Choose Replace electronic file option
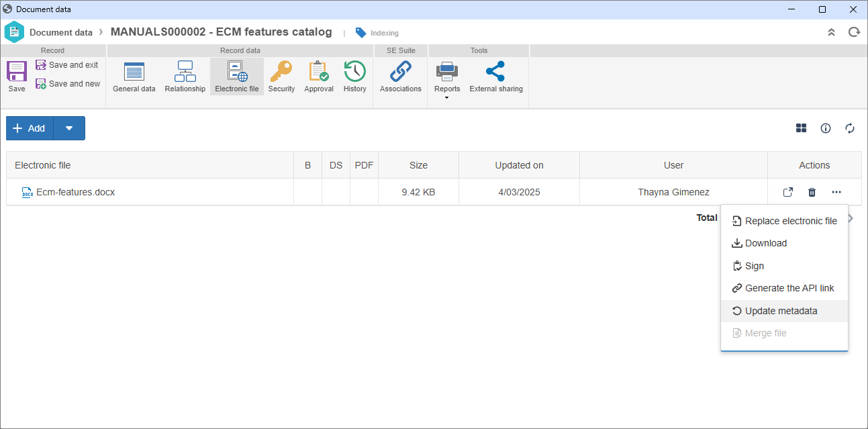868x429 pixels. click(x=790, y=221)
